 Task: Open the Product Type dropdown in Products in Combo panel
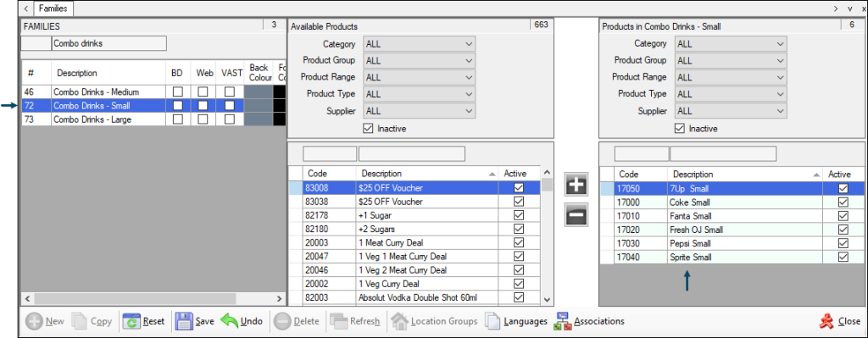click(x=731, y=94)
